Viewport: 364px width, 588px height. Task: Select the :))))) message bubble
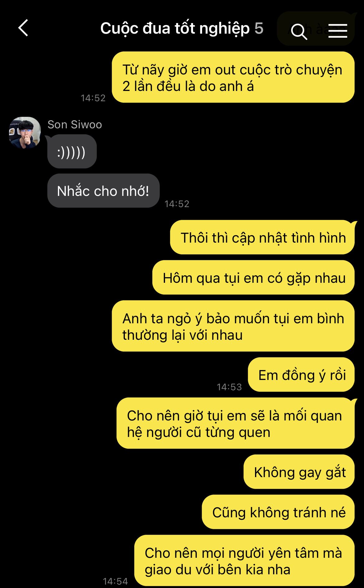(x=72, y=152)
